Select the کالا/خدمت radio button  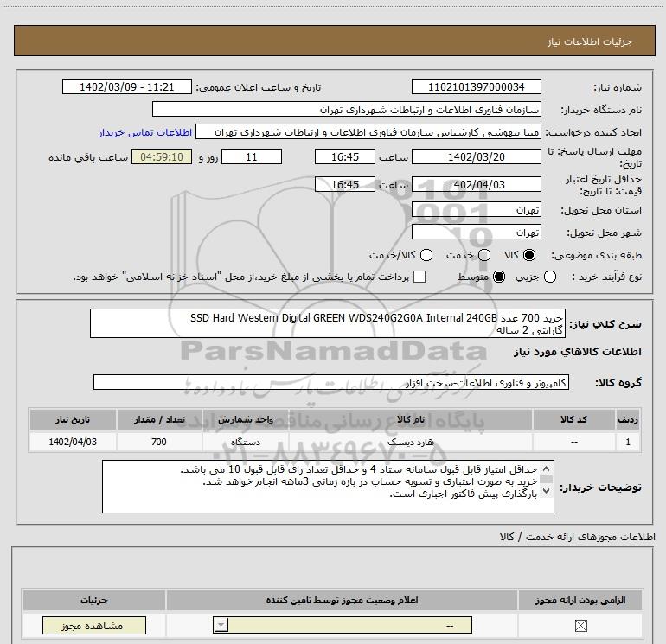(x=426, y=255)
